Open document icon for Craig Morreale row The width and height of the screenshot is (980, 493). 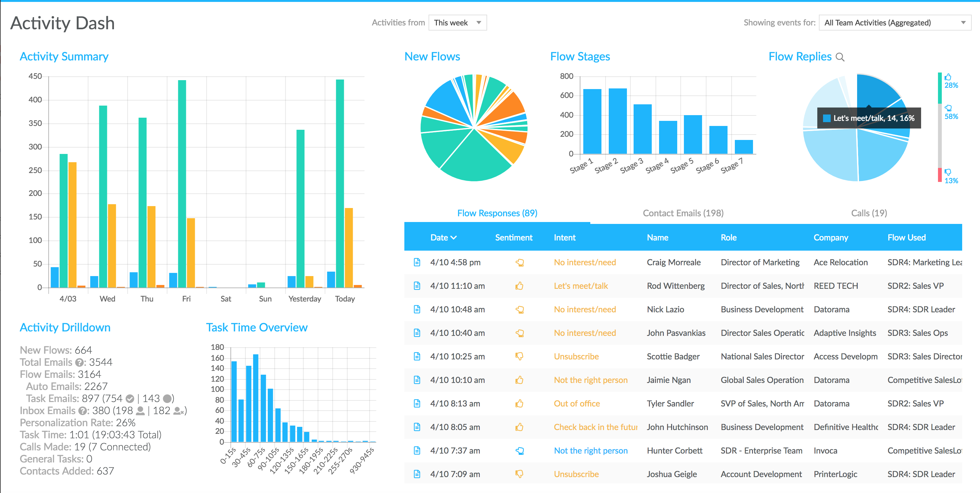pyautogui.click(x=417, y=262)
